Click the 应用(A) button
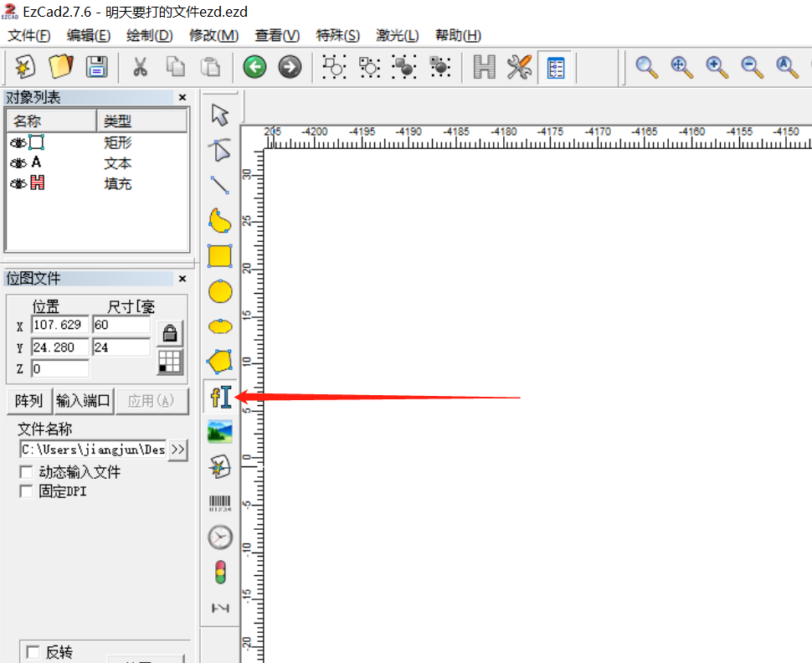The height and width of the screenshot is (663, 812). click(152, 401)
